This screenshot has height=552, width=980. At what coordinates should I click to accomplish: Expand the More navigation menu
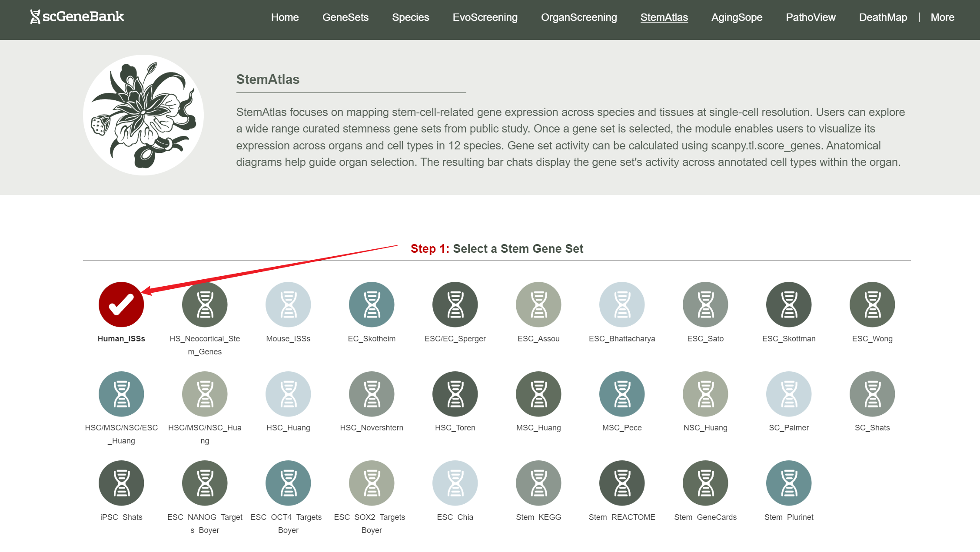(942, 17)
